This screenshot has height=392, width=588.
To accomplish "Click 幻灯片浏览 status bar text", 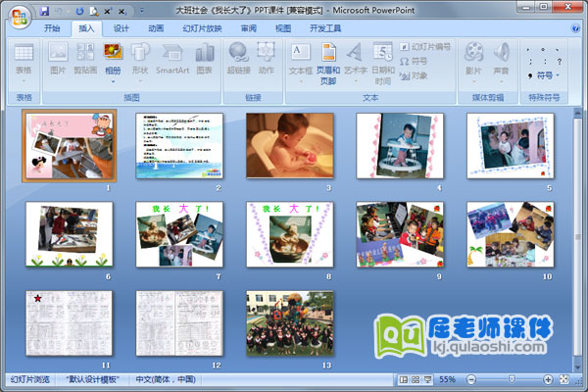I will click(30, 379).
